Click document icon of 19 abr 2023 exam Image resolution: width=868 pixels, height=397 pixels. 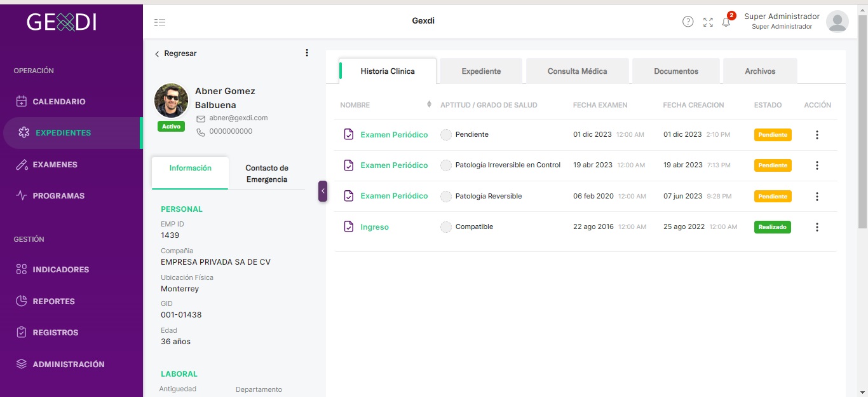pyautogui.click(x=348, y=165)
